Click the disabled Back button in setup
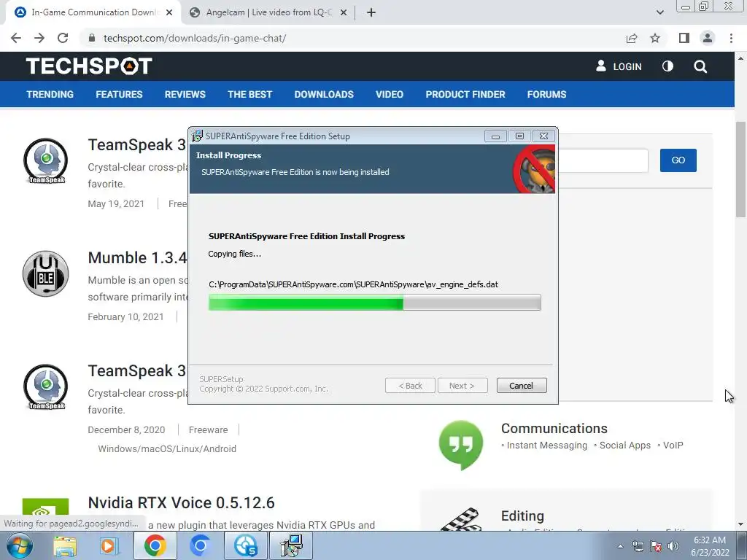The image size is (747, 560). (x=410, y=386)
